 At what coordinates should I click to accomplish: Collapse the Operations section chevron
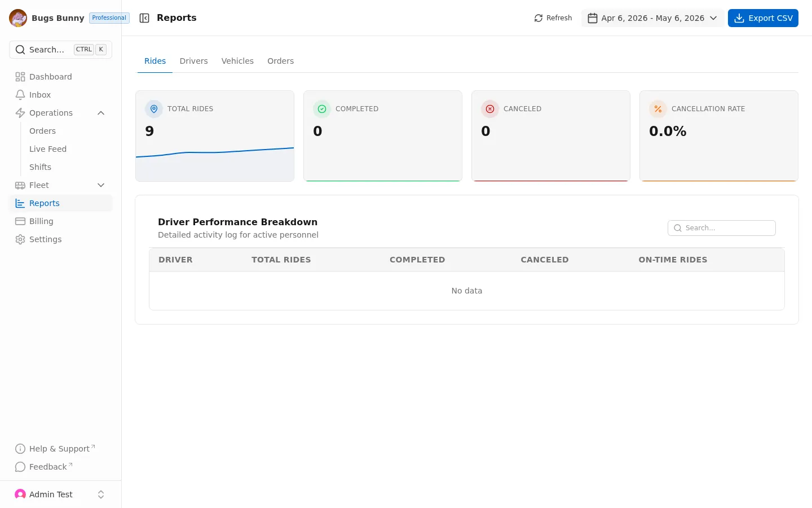coord(101,113)
